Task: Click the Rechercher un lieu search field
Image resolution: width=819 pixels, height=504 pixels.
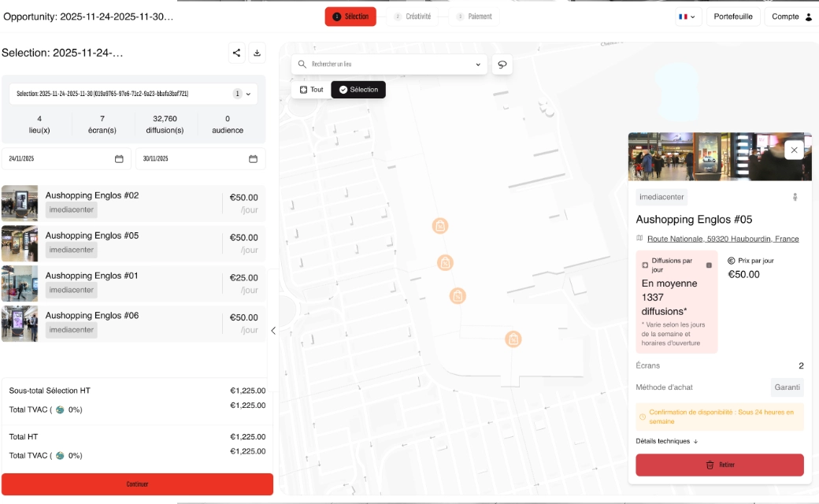Action: (x=390, y=65)
